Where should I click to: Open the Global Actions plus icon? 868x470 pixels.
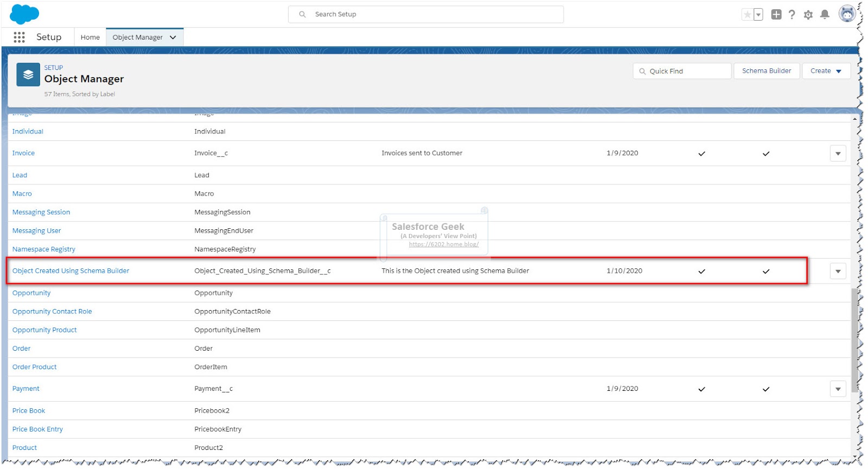click(x=776, y=15)
